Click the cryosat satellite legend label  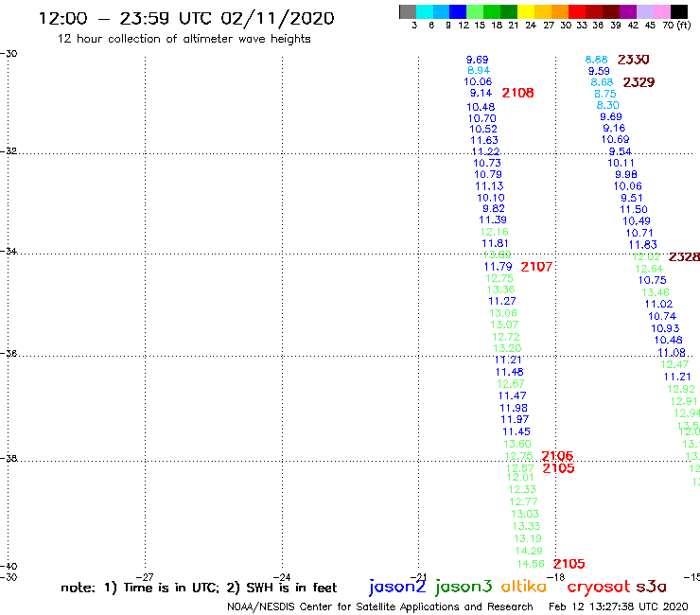coord(599,587)
